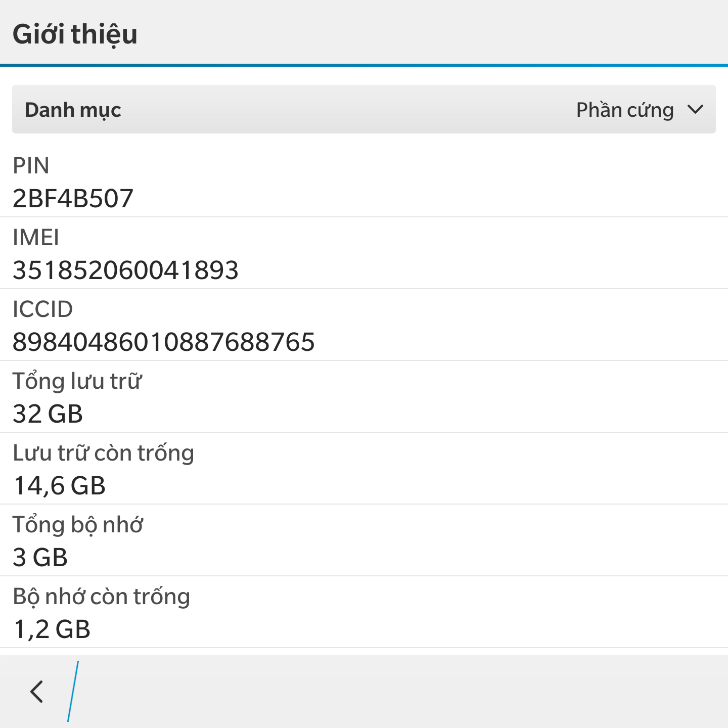Select the 32 GB total storage value

point(48,414)
